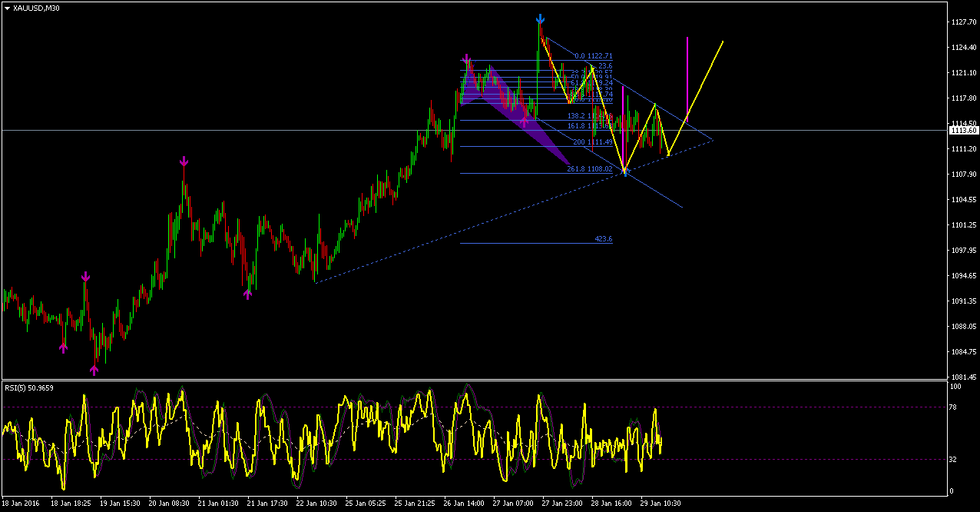Viewport: 980px width, 512px height.
Task: Click the Fibonacci 423.6 level label
Action: [x=604, y=239]
